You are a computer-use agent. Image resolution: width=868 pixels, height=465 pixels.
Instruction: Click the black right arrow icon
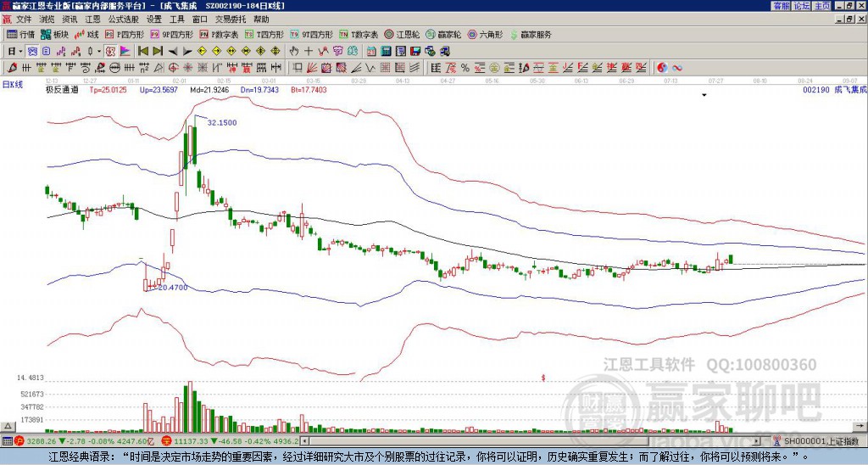coord(187,52)
